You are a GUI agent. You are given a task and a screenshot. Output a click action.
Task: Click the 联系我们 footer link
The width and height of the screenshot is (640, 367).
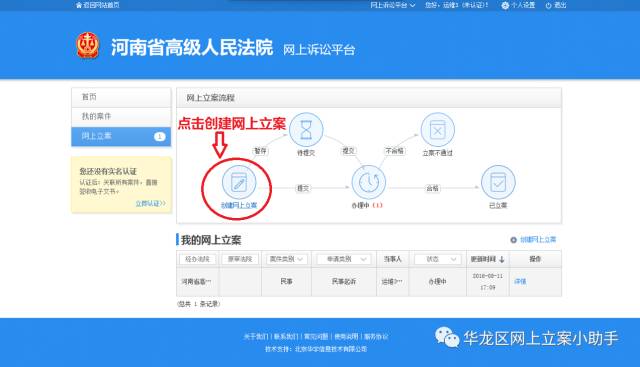(x=286, y=336)
